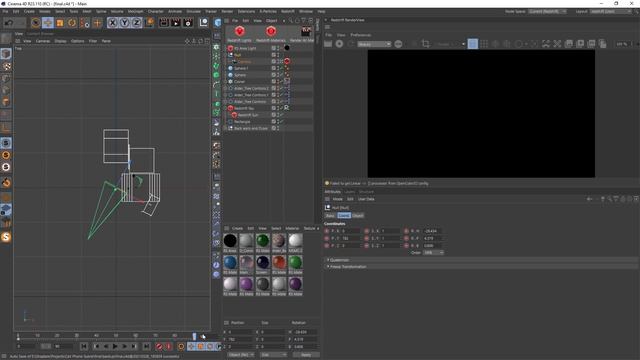This screenshot has height=360, width=640.
Task: Click R.H rotation value field
Action: (433, 231)
